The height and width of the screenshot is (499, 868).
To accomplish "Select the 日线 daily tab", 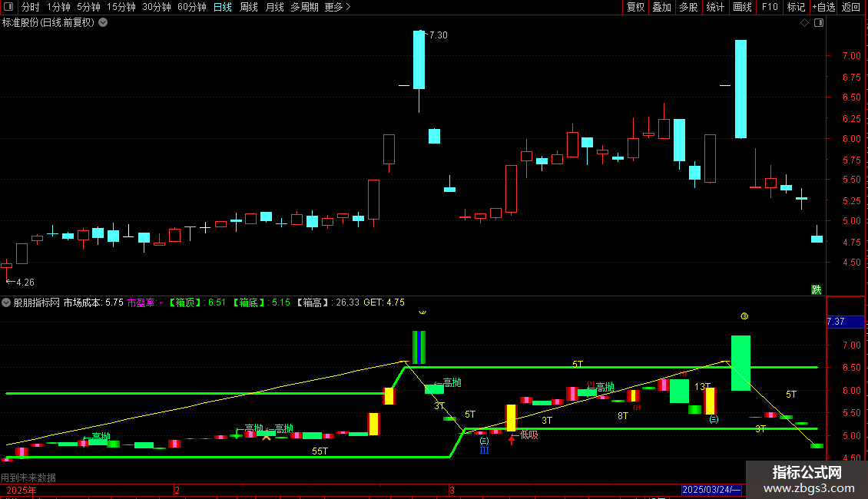I will point(223,7).
